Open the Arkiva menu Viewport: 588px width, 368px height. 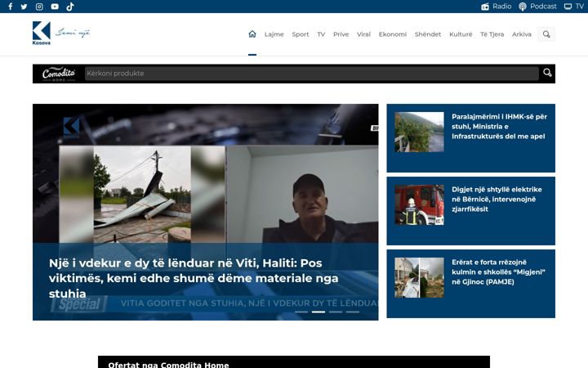click(522, 34)
